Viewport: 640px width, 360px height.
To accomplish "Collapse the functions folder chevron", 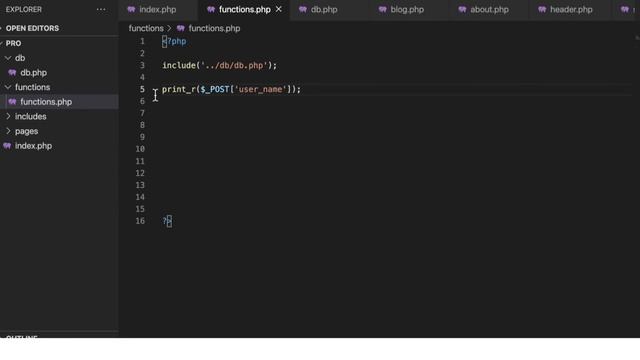I will (8, 87).
